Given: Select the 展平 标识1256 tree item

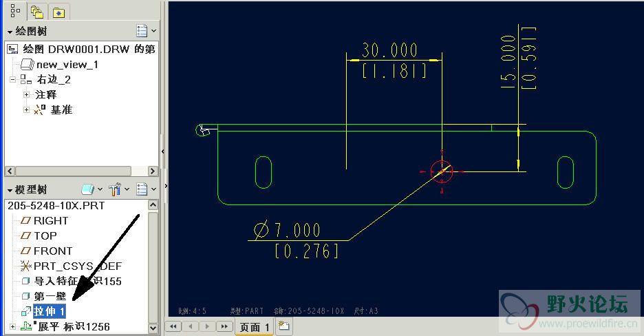Looking at the screenshot, I should [x=74, y=327].
